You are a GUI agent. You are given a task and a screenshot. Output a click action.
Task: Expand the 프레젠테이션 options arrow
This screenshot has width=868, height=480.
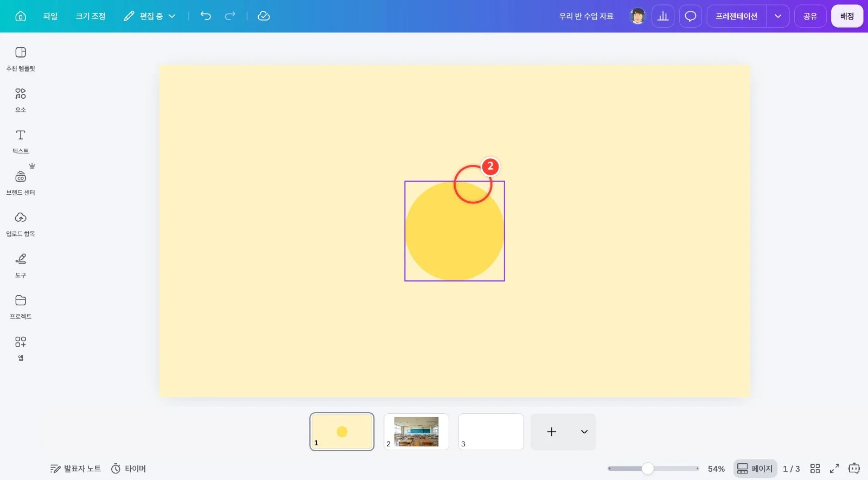click(778, 16)
